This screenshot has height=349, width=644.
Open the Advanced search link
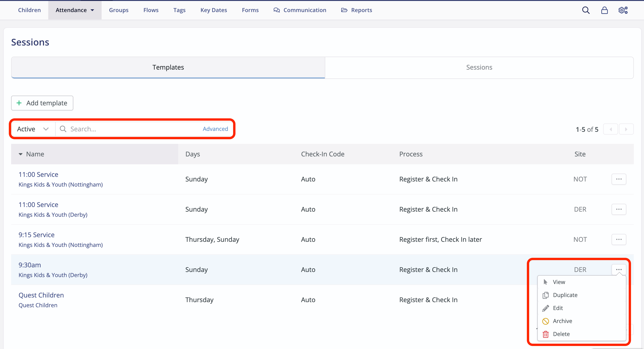tap(215, 129)
